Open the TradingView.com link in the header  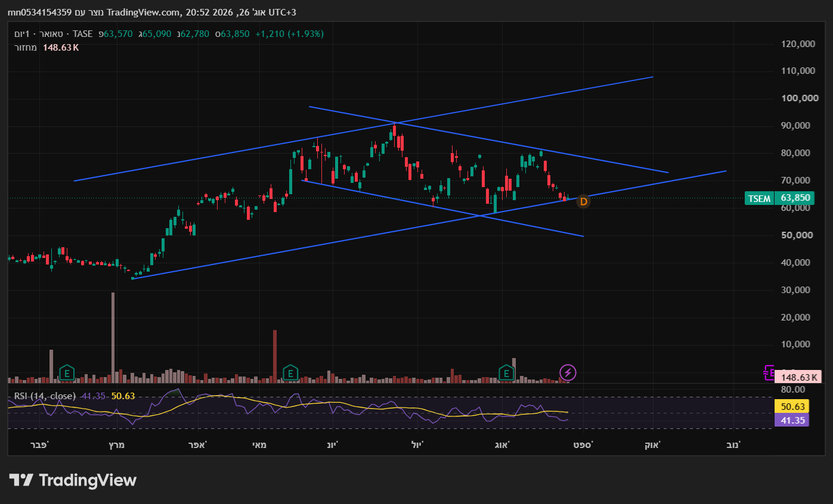[143, 13]
